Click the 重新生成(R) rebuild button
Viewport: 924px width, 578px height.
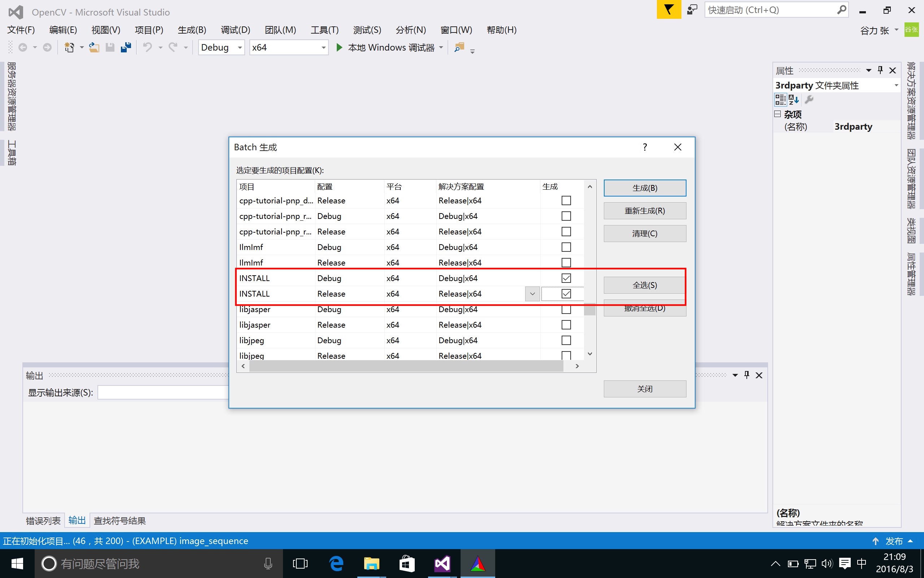645,211
